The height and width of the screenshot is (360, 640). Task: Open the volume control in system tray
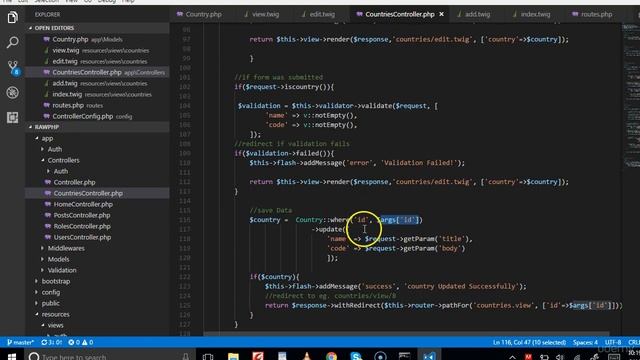click(x=560, y=357)
